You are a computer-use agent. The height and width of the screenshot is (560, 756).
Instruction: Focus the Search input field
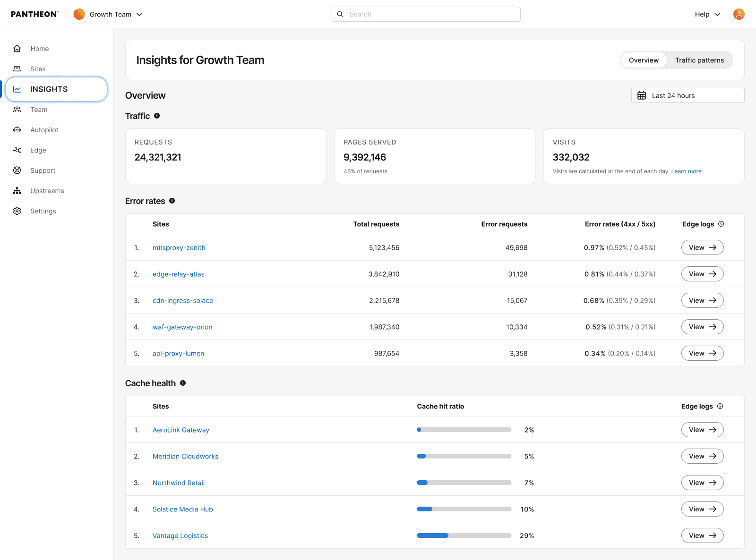point(426,14)
